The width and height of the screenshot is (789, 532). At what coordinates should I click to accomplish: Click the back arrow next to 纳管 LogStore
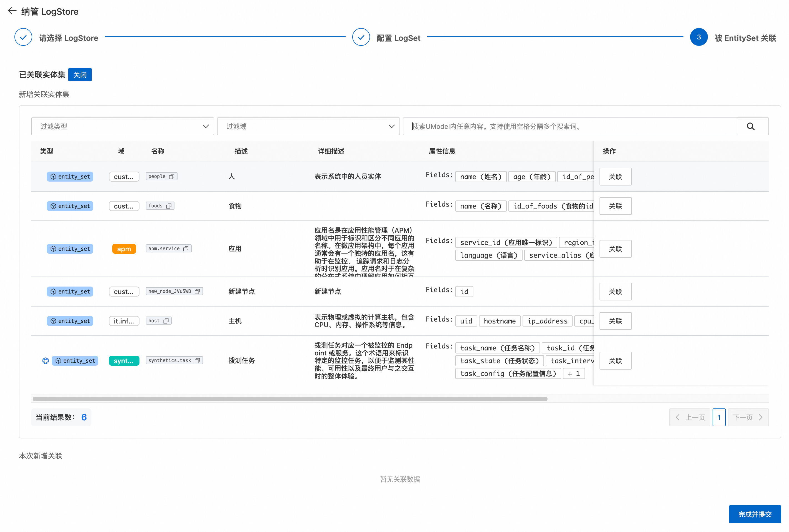coord(12,11)
